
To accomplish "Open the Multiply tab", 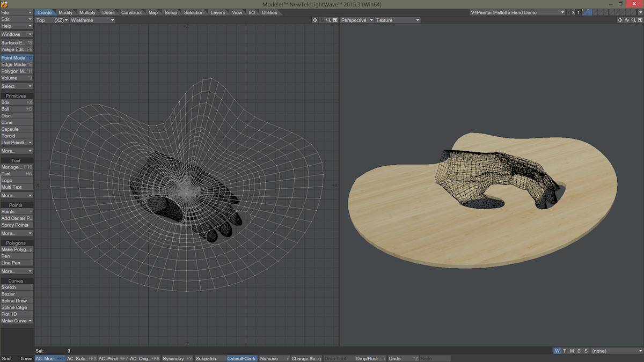I will pyautogui.click(x=87, y=12).
